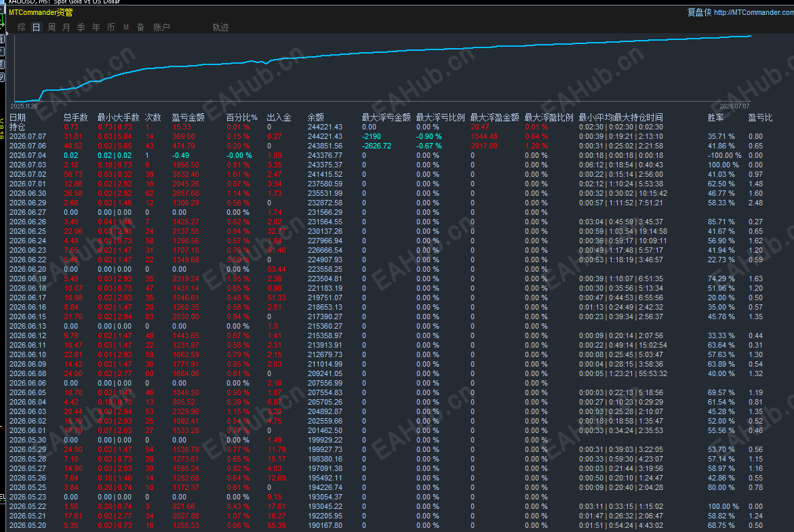Click the 日期 column header
Image resolution: width=794 pixels, height=532 pixels.
[x=17, y=117]
